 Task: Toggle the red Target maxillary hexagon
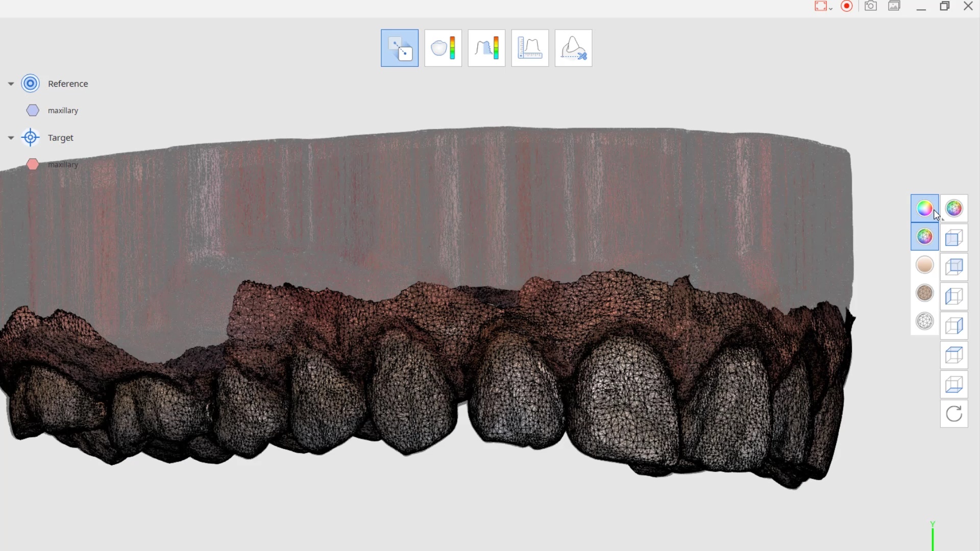point(33,164)
